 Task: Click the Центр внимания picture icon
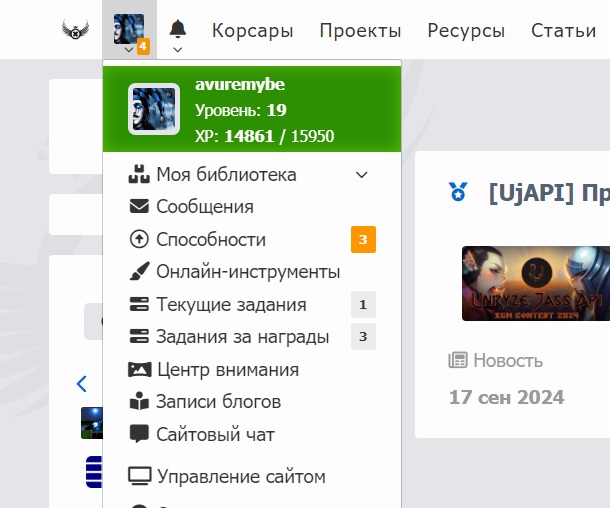pyautogui.click(x=140, y=370)
